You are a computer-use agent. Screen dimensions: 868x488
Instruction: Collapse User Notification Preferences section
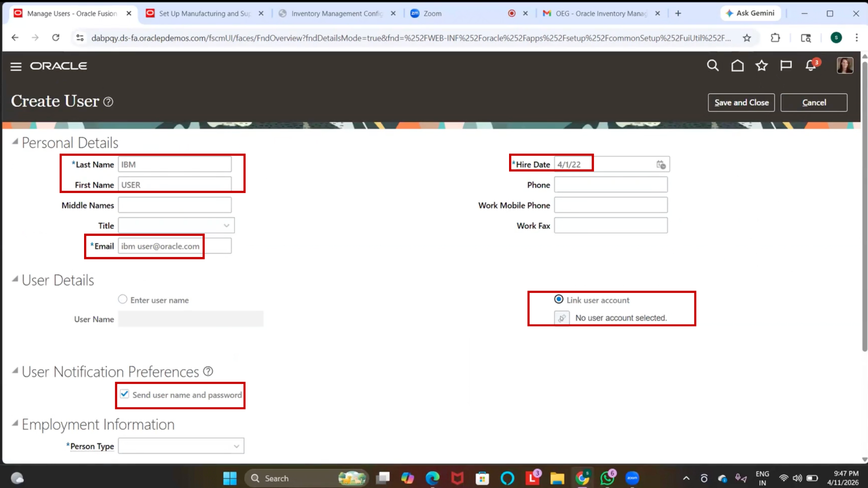point(15,371)
